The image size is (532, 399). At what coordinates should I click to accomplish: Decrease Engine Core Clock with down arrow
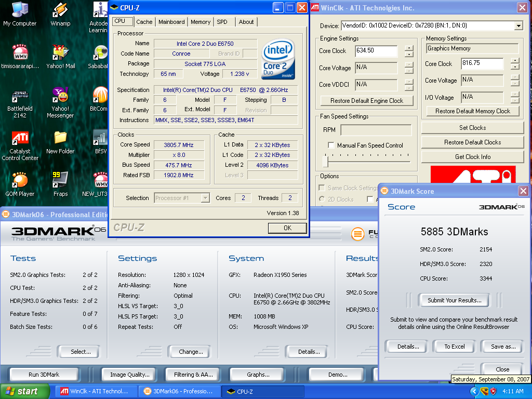(409, 54)
